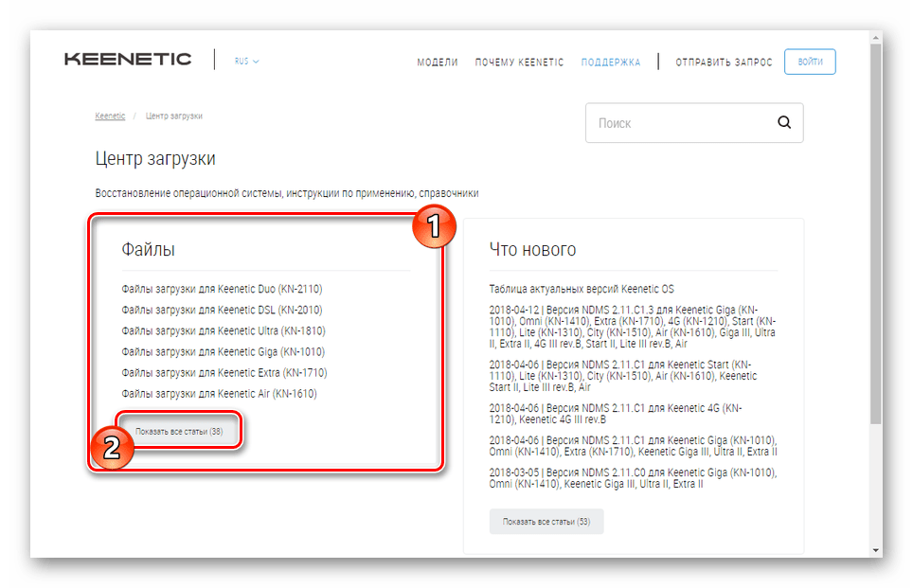Open 2018-04-06 NDMS article for Giga (KN-1010)
This screenshot has width=913, height=588.
click(x=633, y=445)
